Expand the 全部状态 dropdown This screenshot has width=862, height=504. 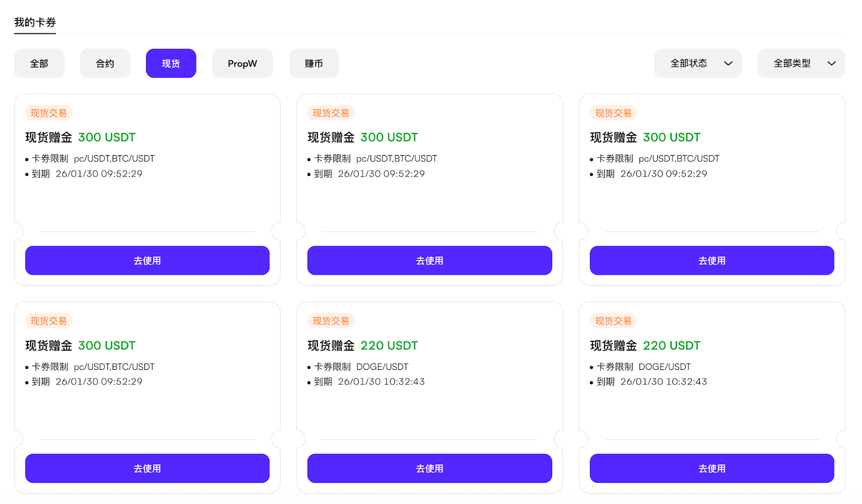click(x=698, y=64)
